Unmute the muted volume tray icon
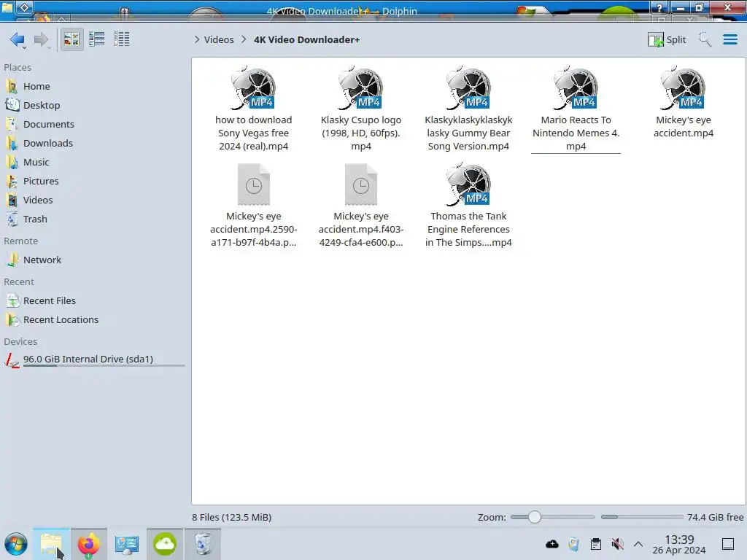The height and width of the screenshot is (560, 747). coord(617,544)
